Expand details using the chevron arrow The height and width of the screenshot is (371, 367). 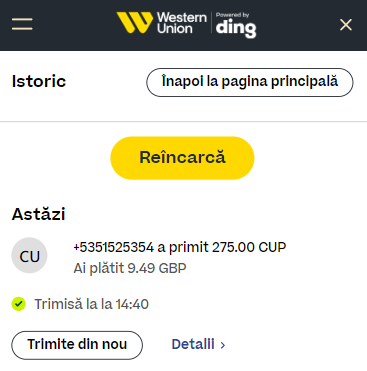[x=223, y=345]
